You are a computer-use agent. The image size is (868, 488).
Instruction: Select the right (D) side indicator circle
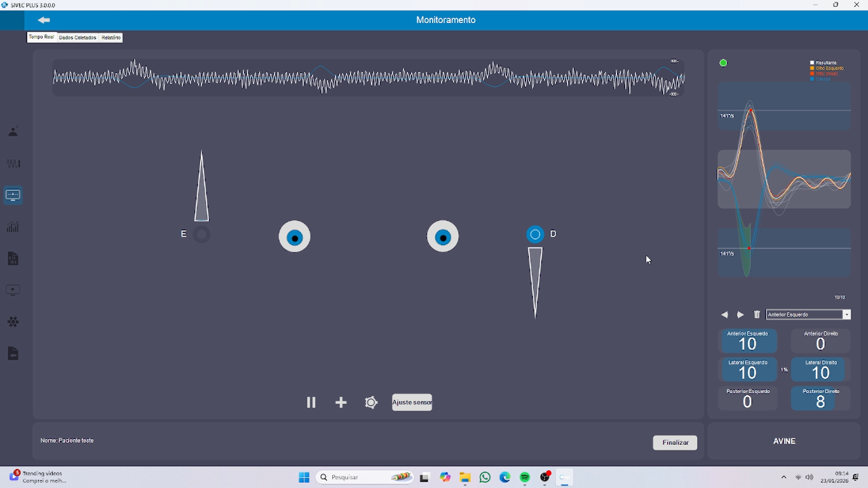(535, 234)
